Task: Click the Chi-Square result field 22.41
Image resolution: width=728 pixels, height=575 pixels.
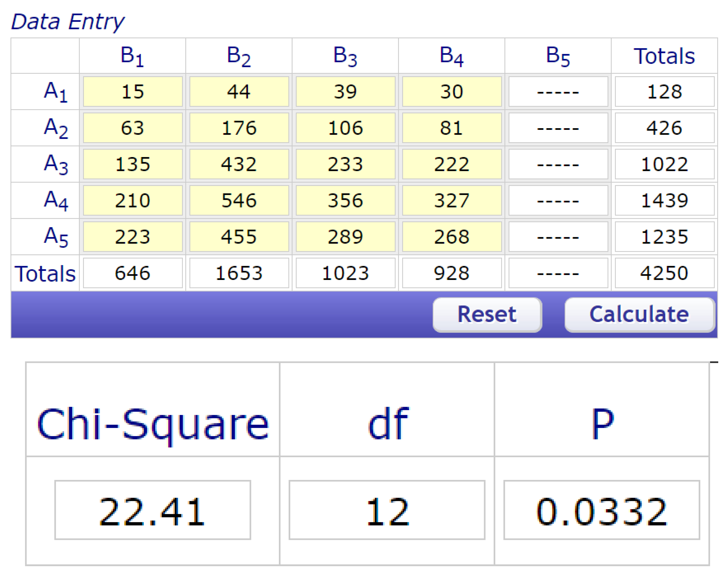Action: [152, 510]
